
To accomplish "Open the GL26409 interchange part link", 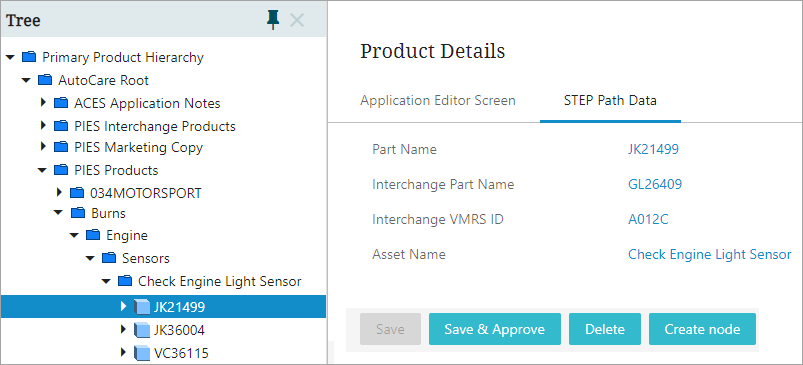I will [x=655, y=184].
